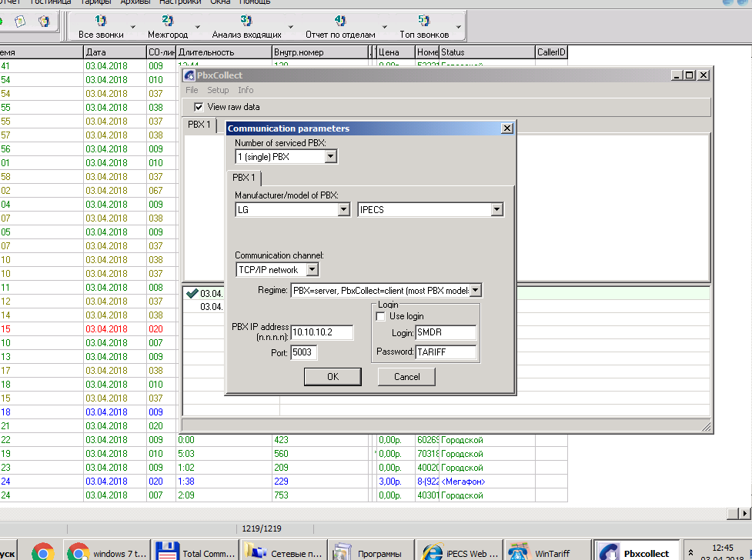752x560 pixels.
Task: Toggle the 'View raw data' checkbox
Action: 199,107
